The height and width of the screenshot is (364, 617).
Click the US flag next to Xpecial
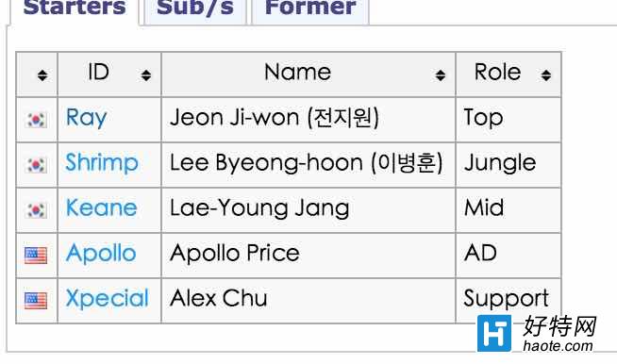(36, 301)
